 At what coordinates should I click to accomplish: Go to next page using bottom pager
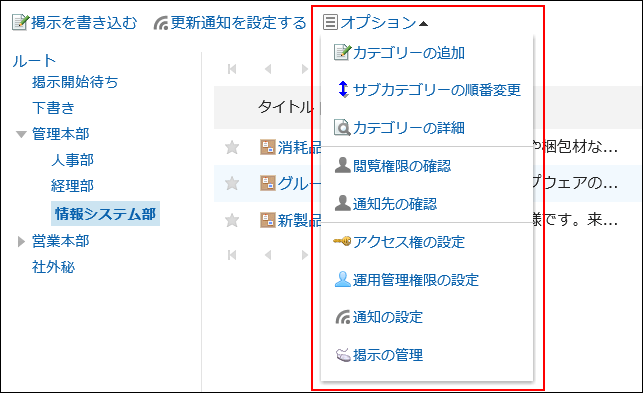coord(304,255)
